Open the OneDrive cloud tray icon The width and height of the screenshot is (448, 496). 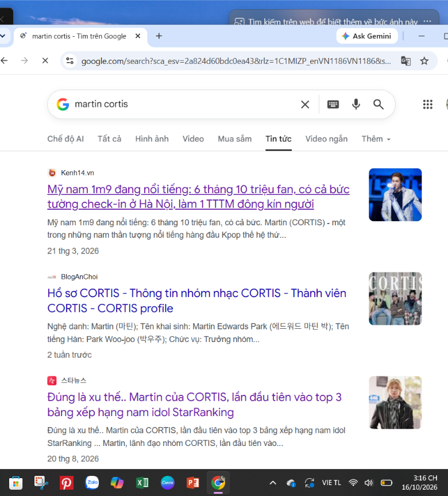point(291,483)
